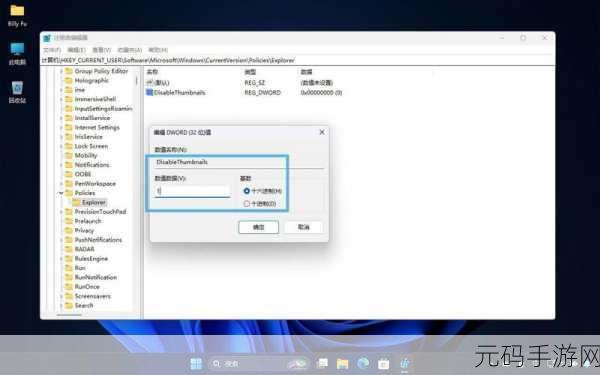Viewport: 600px width, 375px height.
Task: Click the 类型 column header
Action: coord(250,72)
